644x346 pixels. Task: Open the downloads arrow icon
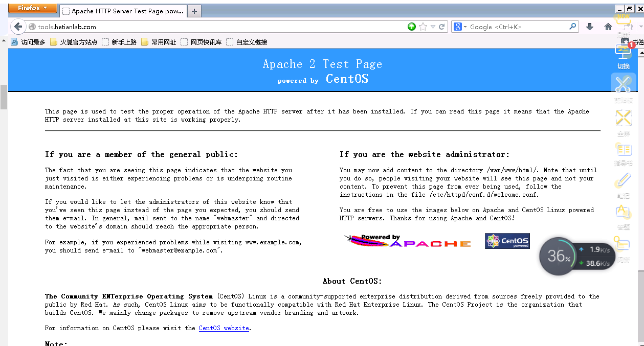pos(590,27)
